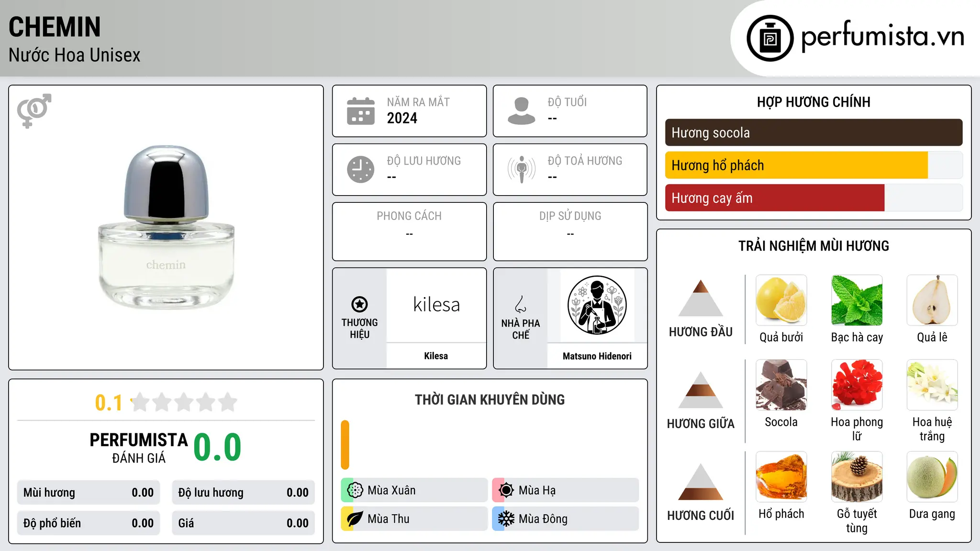Screen dimensions: 980x551
Task: Click the flower icon for Mùa Xuân
Action: [355, 490]
